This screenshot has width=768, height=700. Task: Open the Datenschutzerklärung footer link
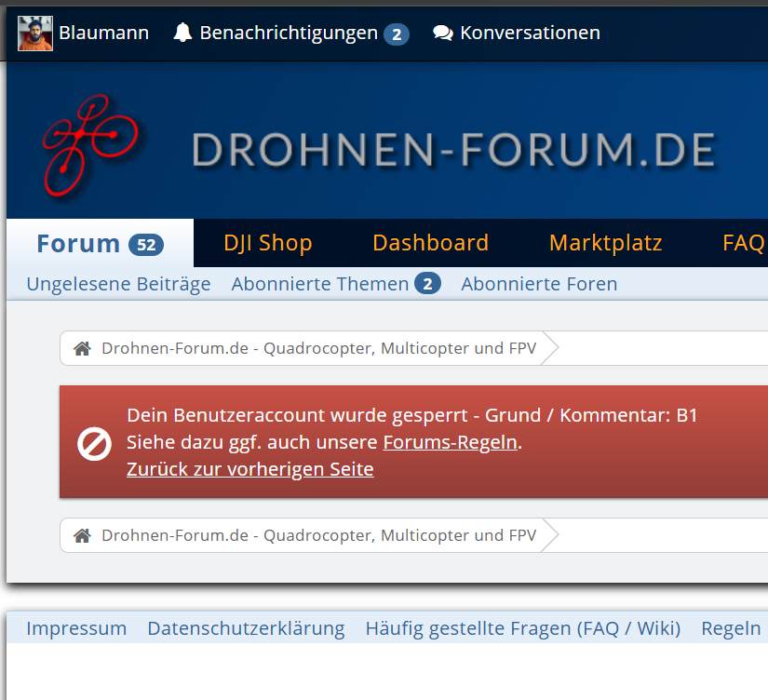click(246, 628)
